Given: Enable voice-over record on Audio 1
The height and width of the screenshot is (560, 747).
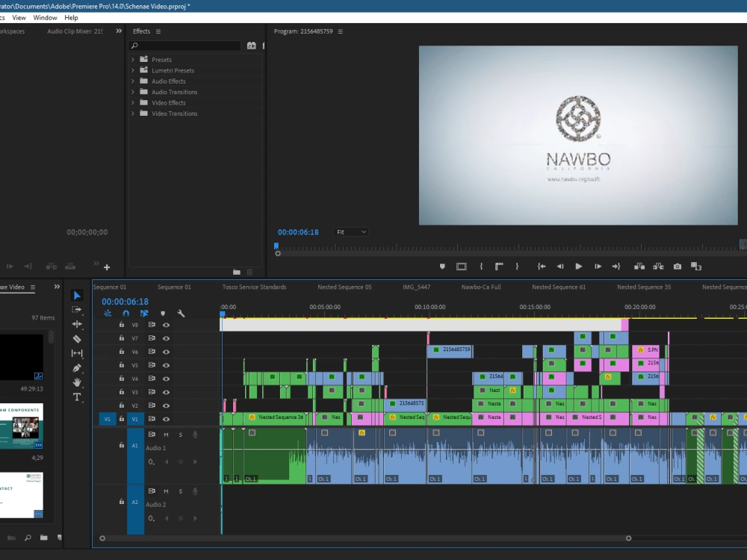Looking at the screenshot, I should 195,435.
